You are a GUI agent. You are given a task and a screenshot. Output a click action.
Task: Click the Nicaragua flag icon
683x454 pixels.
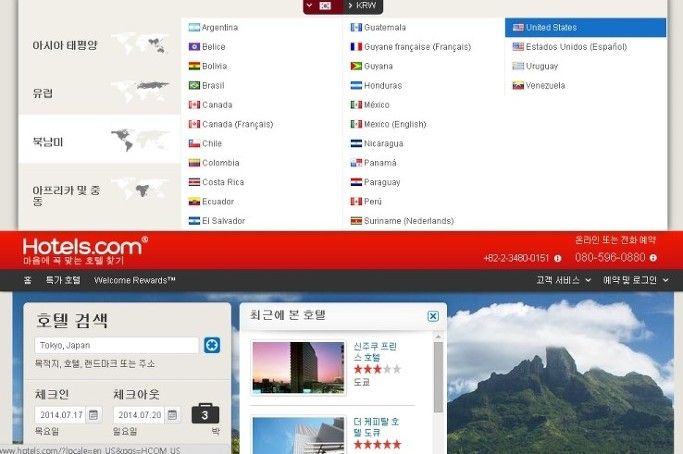356,143
